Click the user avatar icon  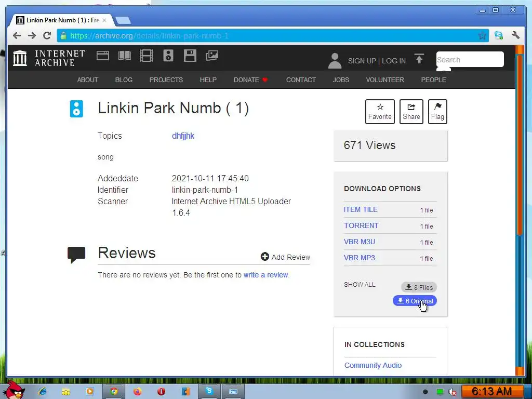pyautogui.click(x=335, y=61)
